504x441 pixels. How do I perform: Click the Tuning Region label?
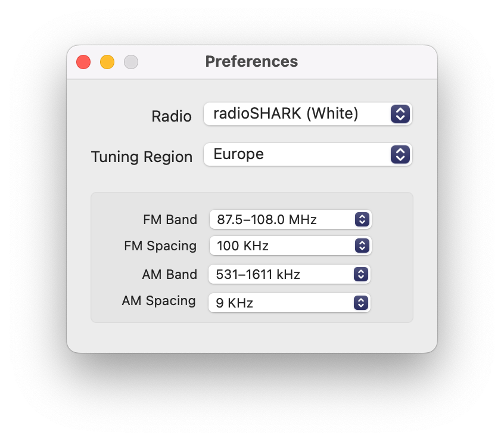[x=142, y=157]
